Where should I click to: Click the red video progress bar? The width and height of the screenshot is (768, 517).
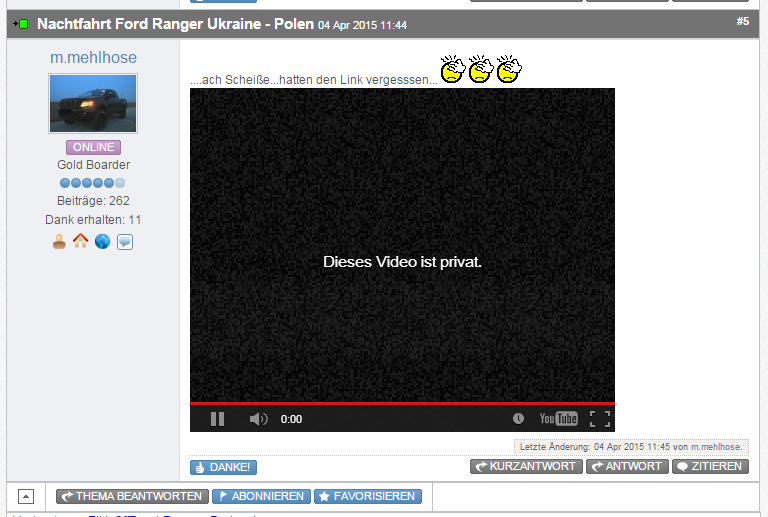pos(402,403)
